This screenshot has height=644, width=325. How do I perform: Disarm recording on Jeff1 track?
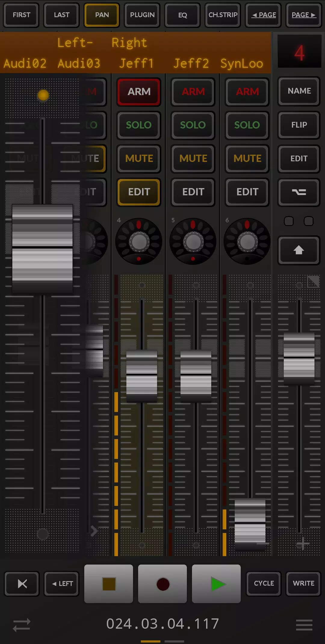[x=139, y=92]
